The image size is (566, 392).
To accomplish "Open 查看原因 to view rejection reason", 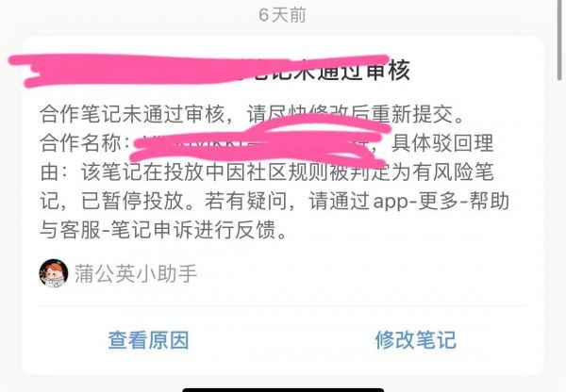I will pyautogui.click(x=149, y=340).
